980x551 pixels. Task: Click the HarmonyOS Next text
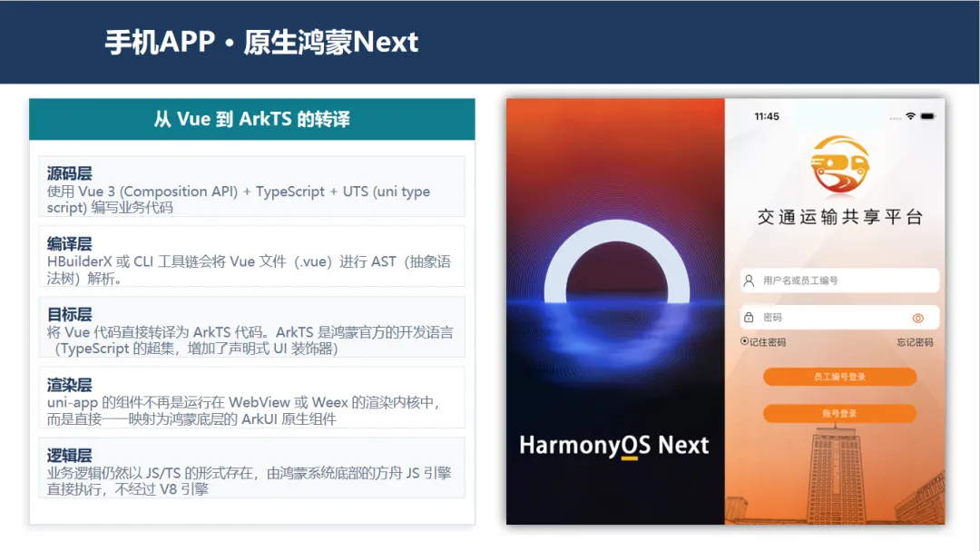[613, 446]
